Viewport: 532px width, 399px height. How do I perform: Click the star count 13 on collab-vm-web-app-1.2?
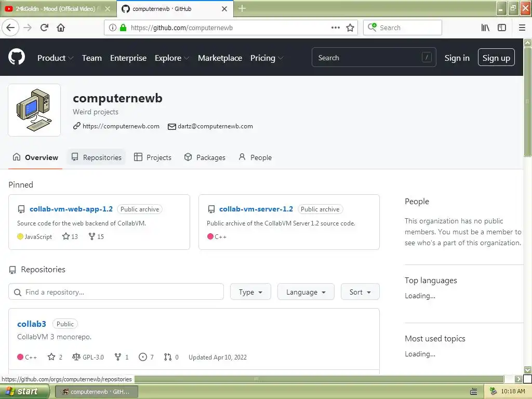pyautogui.click(x=70, y=236)
